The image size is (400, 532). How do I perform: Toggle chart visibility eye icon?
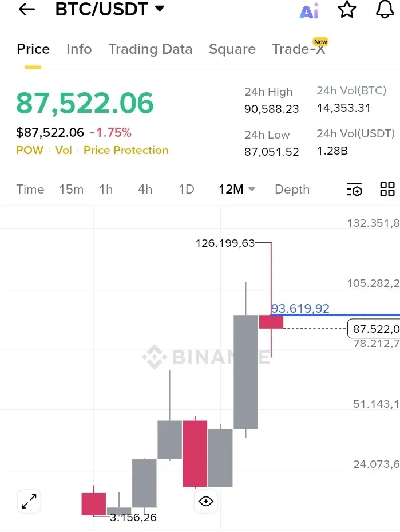coord(206,501)
